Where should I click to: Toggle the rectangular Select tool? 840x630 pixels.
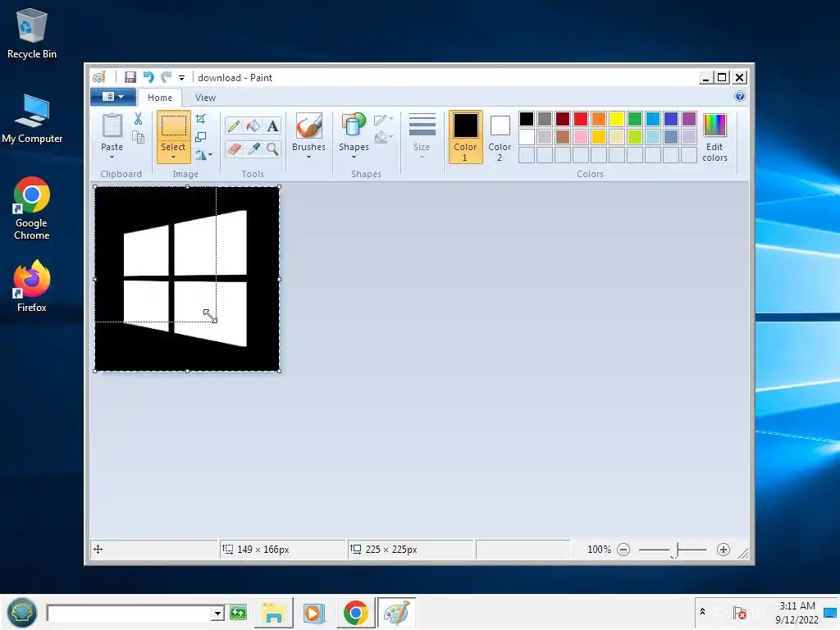tap(174, 126)
